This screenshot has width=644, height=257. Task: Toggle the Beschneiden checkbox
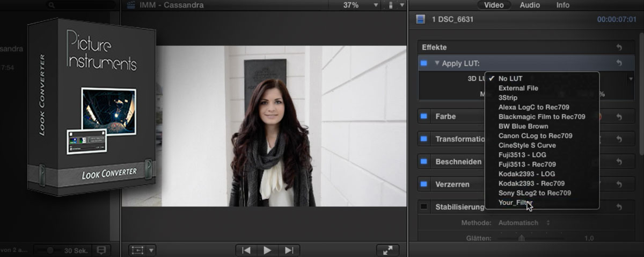coord(424,161)
